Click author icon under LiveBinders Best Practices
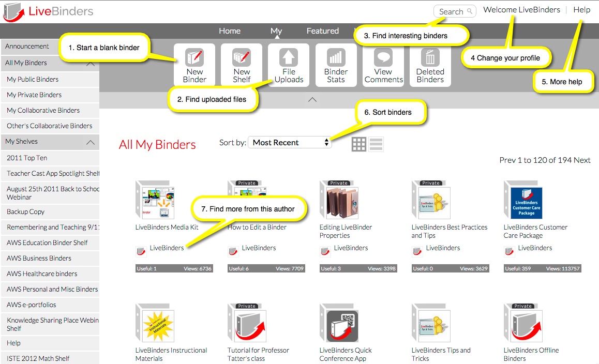The image size is (599, 364). [x=417, y=251]
